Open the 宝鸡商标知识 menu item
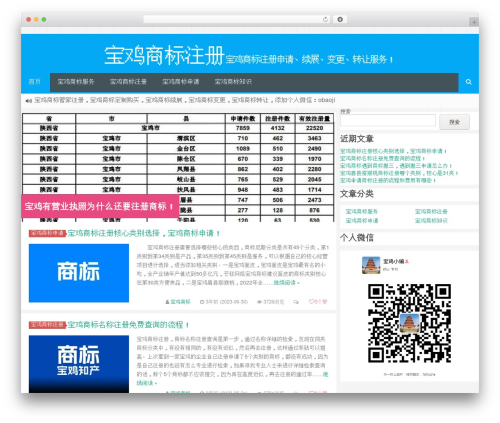The width and height of the screenshot is (500, 423). 233,82
